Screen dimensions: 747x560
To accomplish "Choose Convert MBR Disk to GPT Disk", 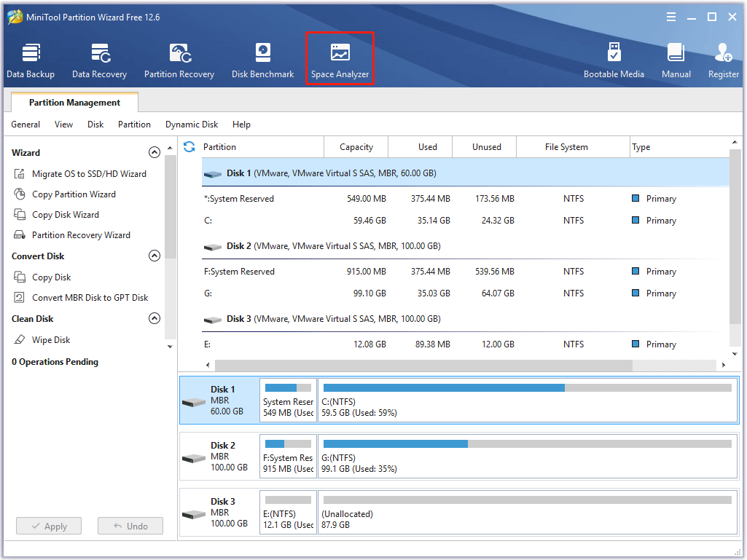I will (90, 298).
